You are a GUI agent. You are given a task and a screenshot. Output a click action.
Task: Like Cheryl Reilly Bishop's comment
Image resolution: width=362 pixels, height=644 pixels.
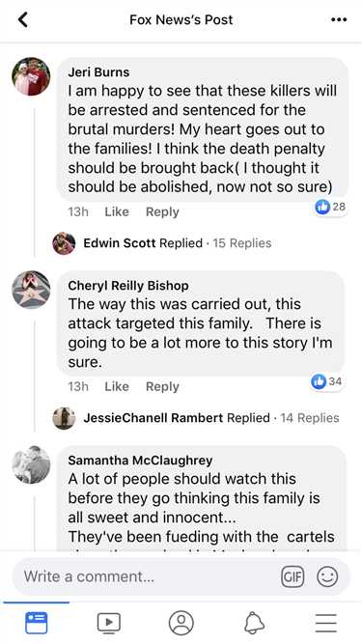117,386
